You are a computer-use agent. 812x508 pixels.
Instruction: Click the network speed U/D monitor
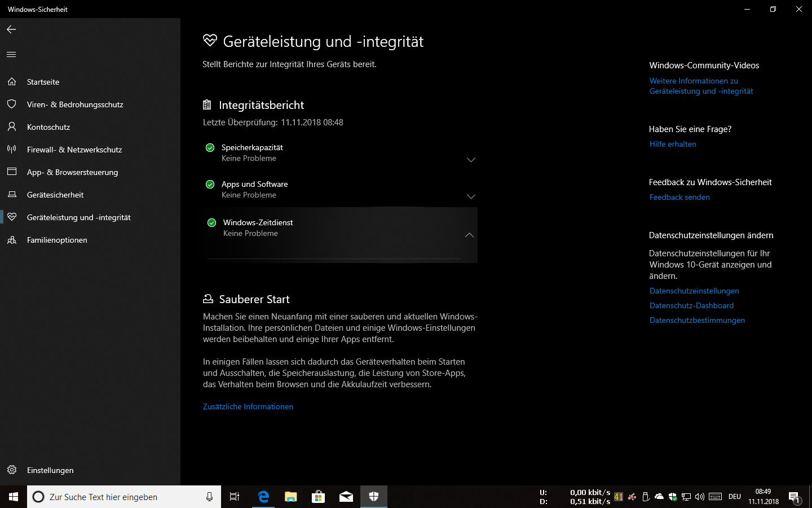pos(575,497)
